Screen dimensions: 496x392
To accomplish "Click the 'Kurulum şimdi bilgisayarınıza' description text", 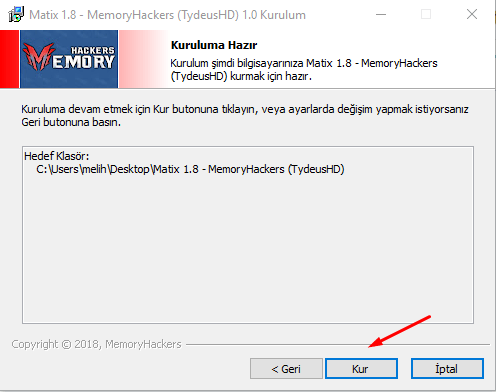I will click(304, 70).
